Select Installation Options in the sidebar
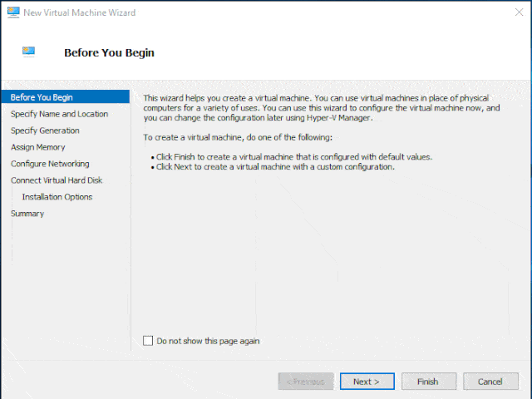The image size is (532, 399). coord(57,197)
